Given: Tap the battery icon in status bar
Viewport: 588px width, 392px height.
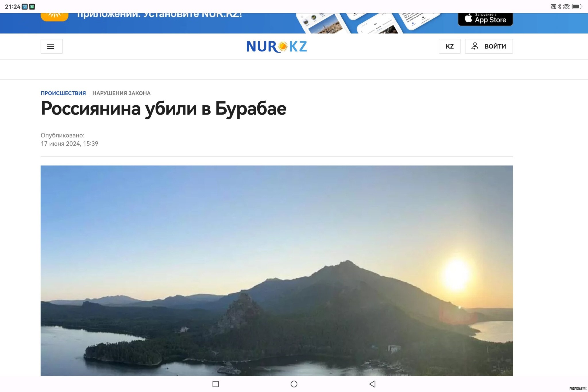Looking at the screenshot, I should point(577,7).
